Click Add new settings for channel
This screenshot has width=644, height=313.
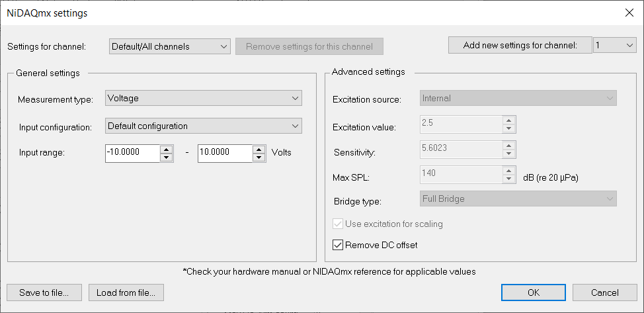coord(520,45)
